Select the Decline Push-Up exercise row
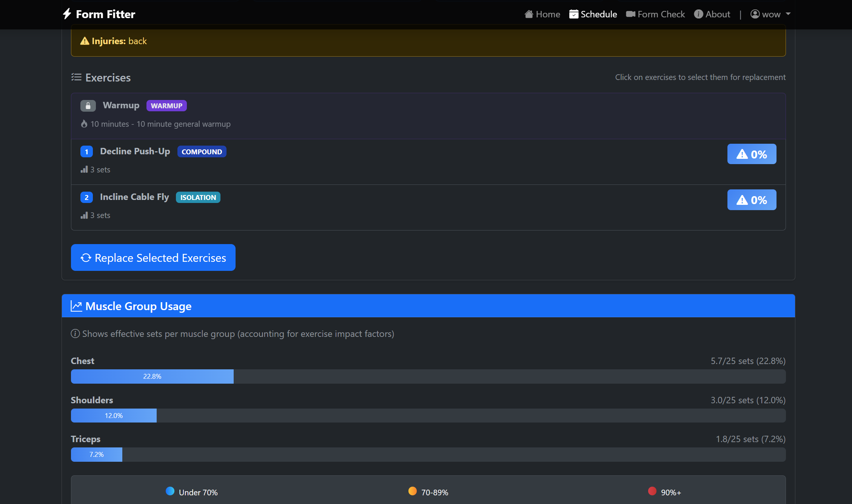Screen dimensions: 852x504 (x=415, y=162)
